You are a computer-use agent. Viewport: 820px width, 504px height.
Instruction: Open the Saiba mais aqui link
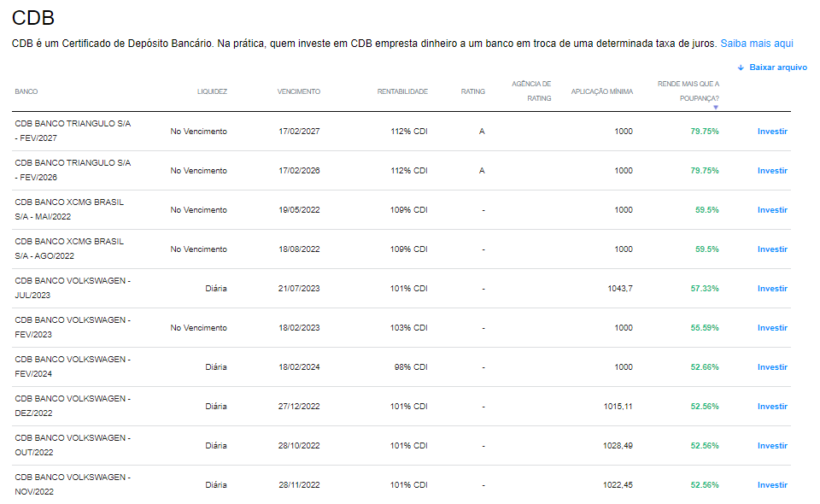(x=757, y=43)
